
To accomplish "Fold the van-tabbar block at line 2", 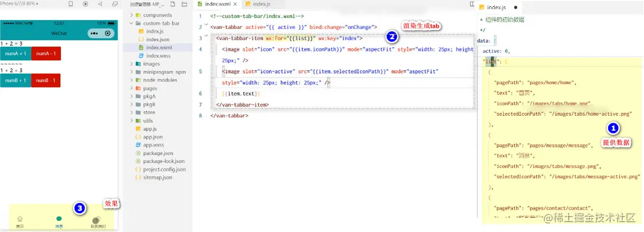I will [x=206, y=26].
